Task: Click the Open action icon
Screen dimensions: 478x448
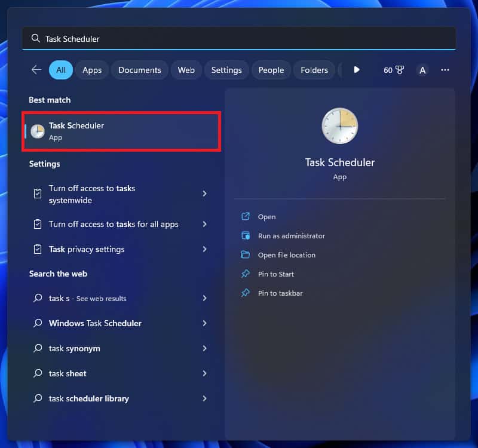Action: point(246,216)
